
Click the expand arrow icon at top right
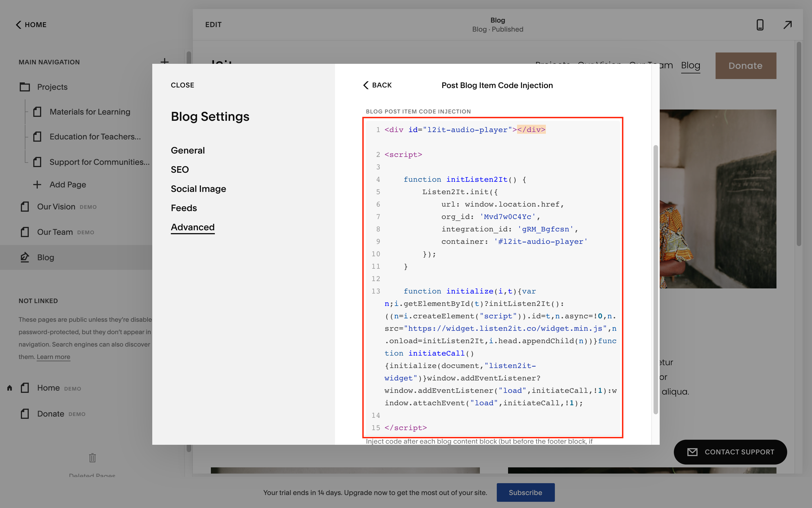(787, 25)
